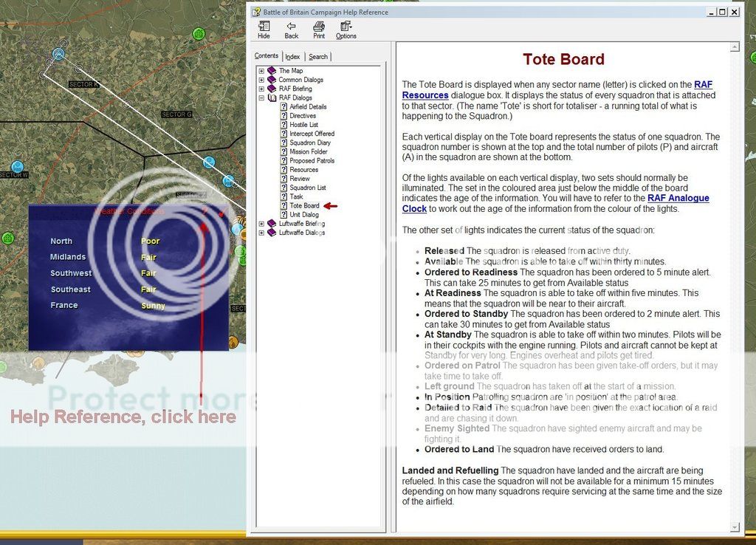Select the Tote Board question-mark topic icon
This screenshot has width=756, height=545.
pyautogui.click(x=284, y=205)
